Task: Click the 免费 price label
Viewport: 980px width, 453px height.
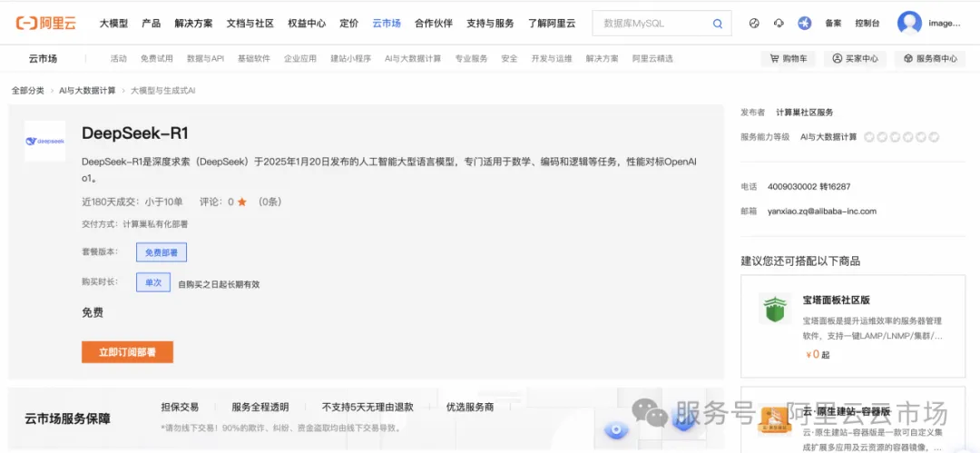Action: point(93,313)
